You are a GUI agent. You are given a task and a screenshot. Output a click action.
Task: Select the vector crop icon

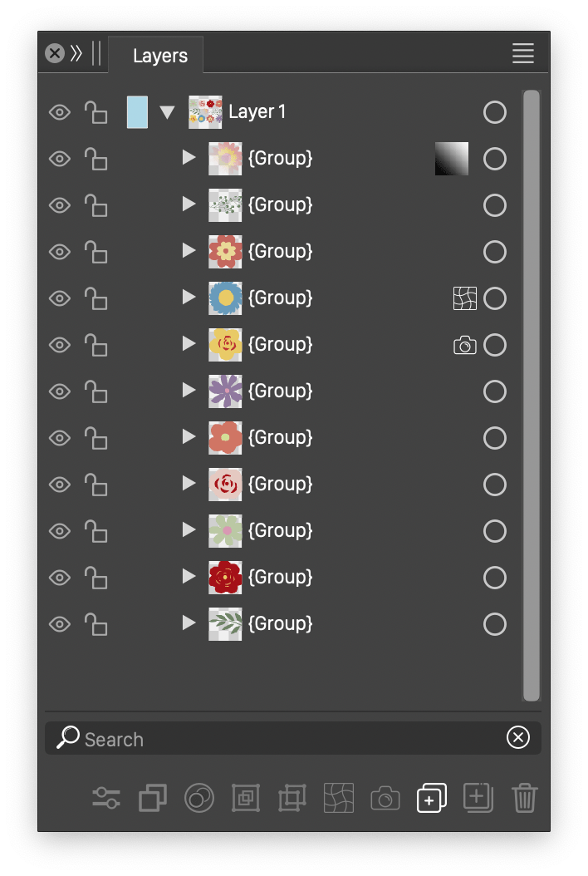click(292, 798)
